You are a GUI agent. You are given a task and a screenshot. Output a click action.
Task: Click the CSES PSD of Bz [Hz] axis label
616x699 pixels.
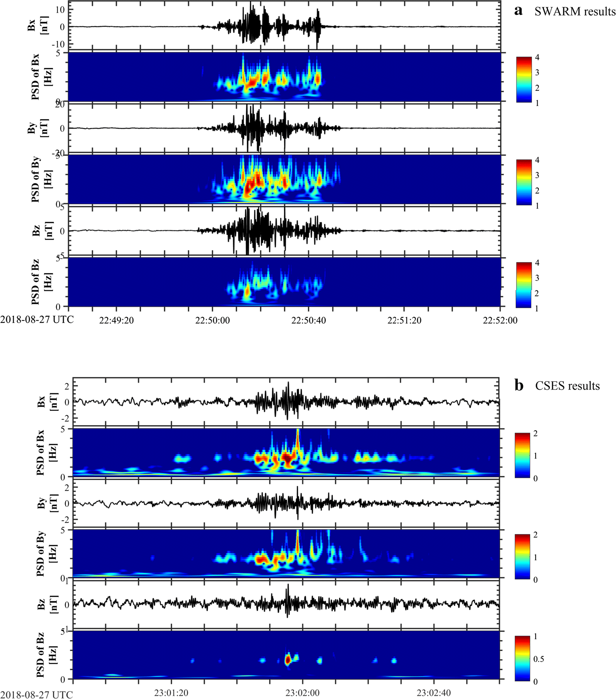pyautogui.click(x=46, y=655)
